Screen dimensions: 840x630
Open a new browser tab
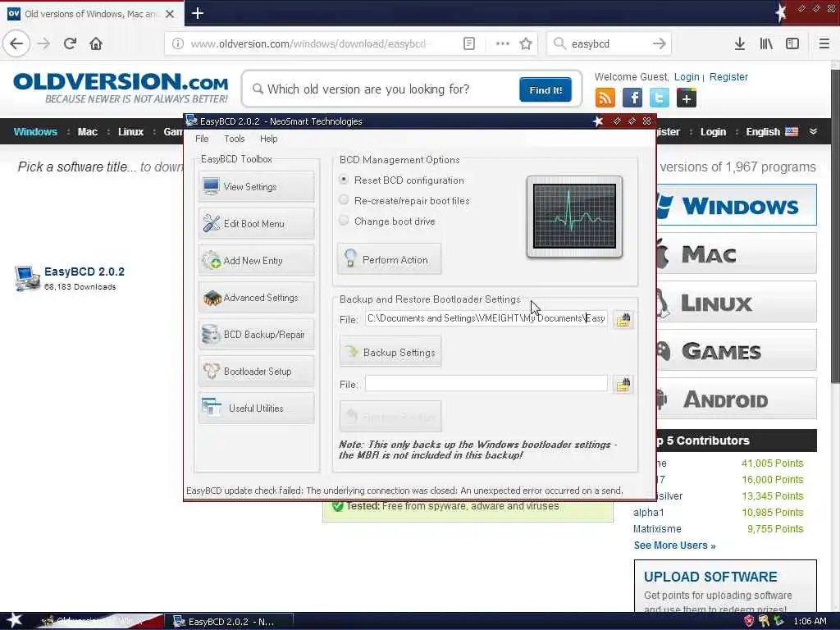pos(197,13)
